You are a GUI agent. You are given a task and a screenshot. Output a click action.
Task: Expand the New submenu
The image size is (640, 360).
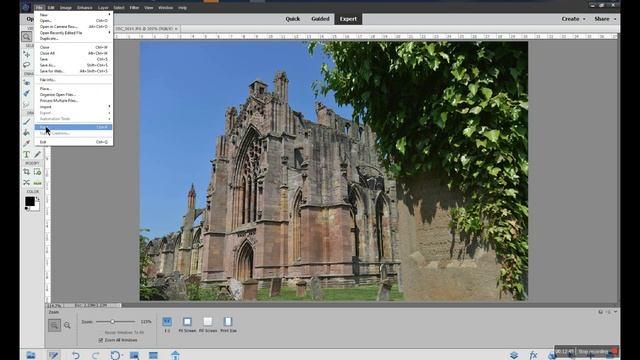pos(73,15)
